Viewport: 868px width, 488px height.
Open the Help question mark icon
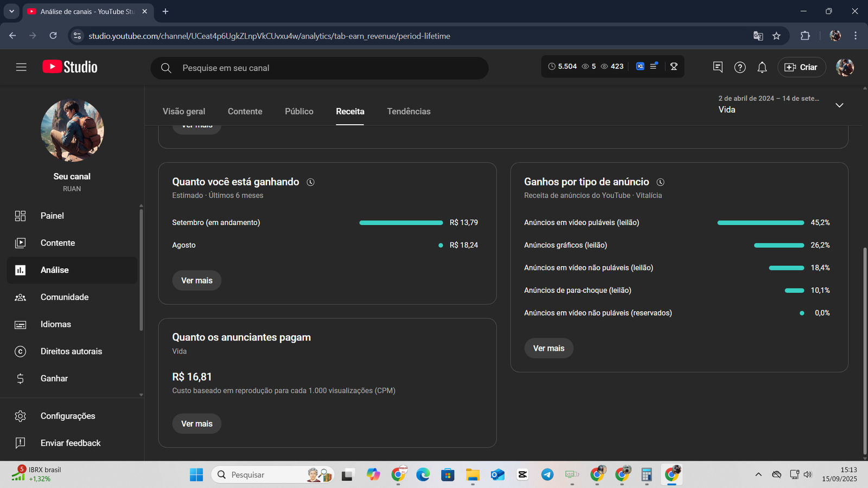pyautogui.click(x=740, y=67)
